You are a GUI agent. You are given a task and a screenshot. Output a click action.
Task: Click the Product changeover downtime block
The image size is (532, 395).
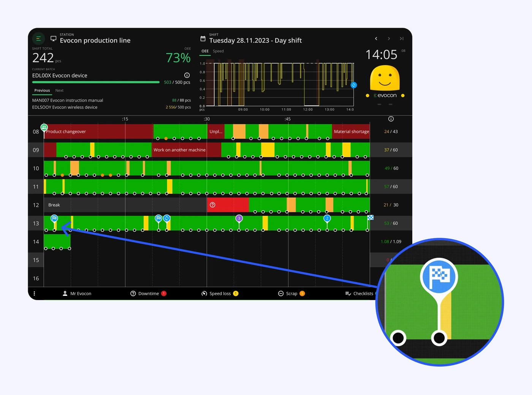click(98, 131)
